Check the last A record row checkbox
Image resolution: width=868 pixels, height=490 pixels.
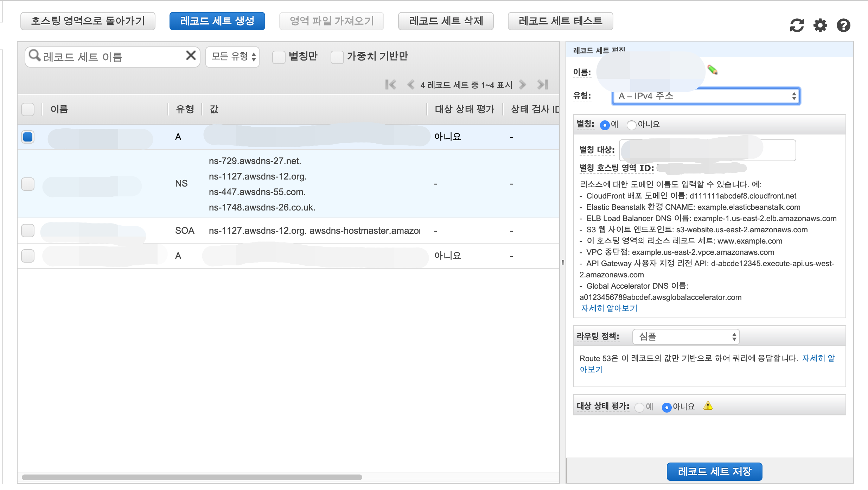[x=28, y=256]
